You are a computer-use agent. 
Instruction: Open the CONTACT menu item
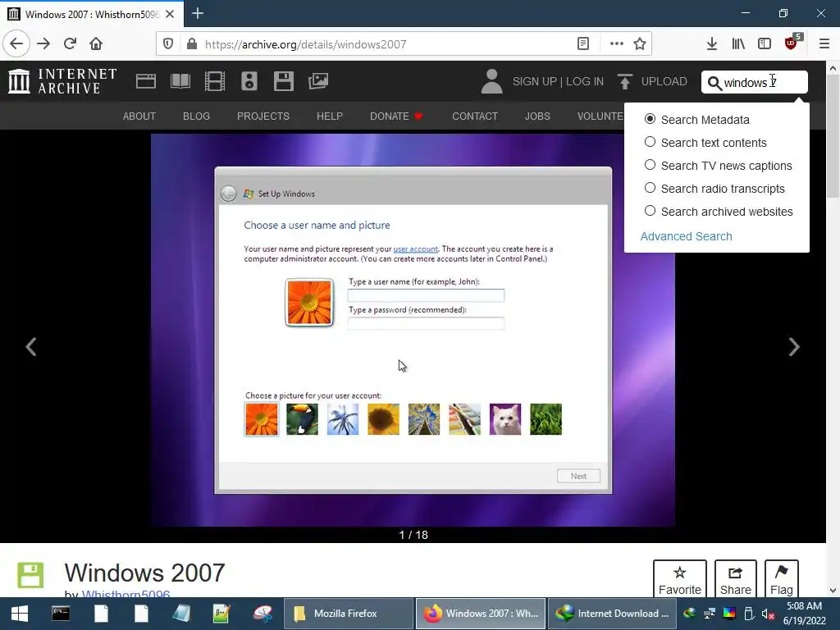tap(475, 116)
